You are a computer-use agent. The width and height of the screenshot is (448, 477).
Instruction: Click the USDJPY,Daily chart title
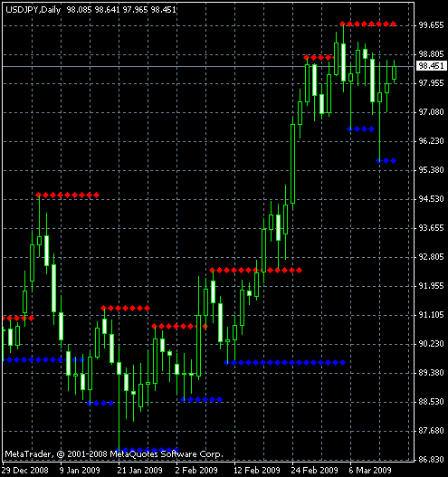[33, 10]
